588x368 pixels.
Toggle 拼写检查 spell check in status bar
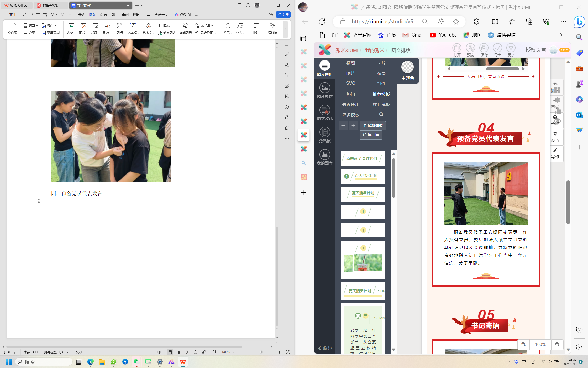[56, 352]
